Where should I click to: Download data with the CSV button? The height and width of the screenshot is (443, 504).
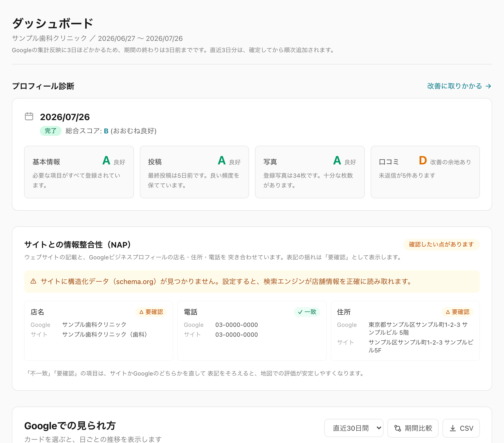(461, 428)
